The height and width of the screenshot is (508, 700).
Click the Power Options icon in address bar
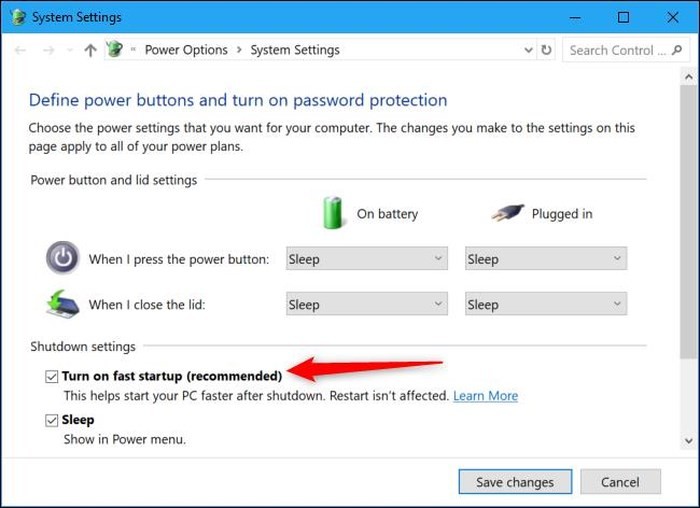(x=114, y=50)
